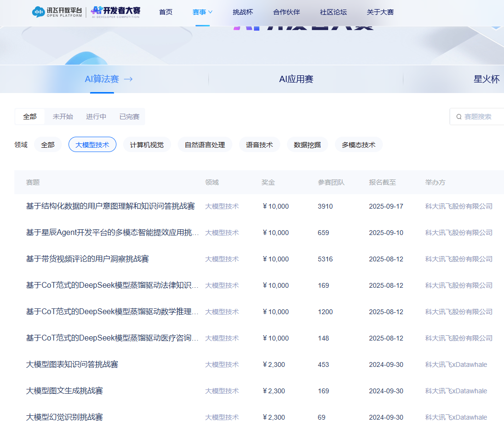504x435 pixels.
Task: Click ¥2,300 prize in 大模型图文生成 row
Action: 274,391
